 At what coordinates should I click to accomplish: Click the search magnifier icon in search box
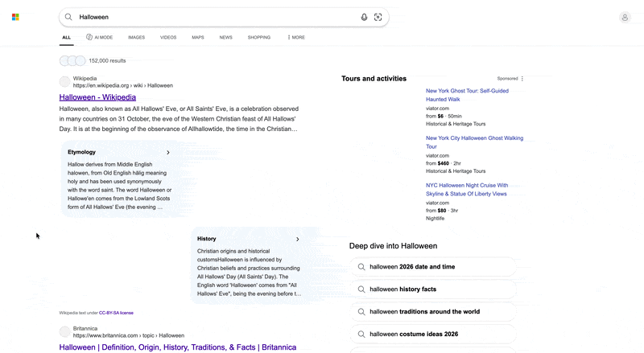[x=68, y=17]
